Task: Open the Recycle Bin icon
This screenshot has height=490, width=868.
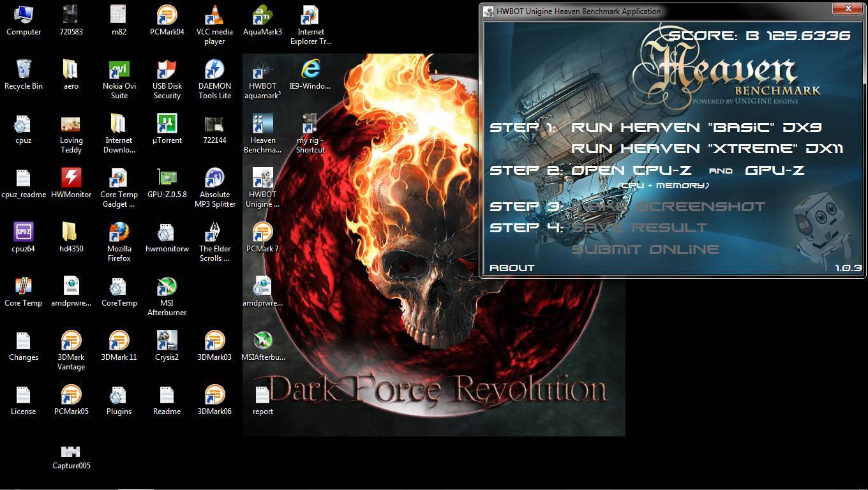Action: point(24,75)
